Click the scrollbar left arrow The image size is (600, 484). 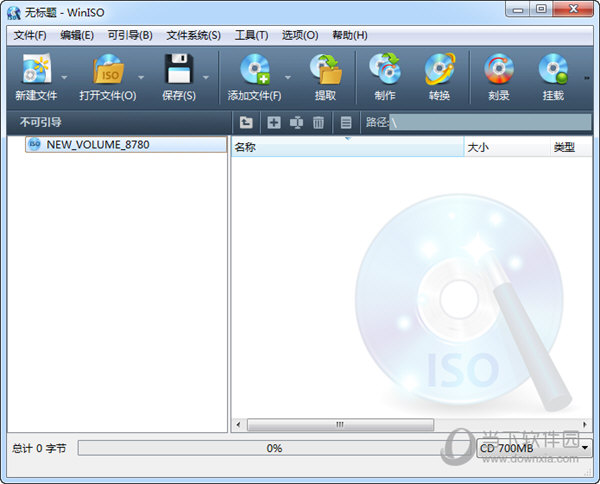(238, 425)
